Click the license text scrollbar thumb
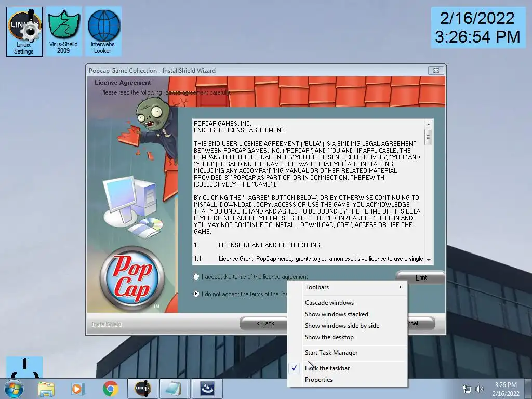 429,137
